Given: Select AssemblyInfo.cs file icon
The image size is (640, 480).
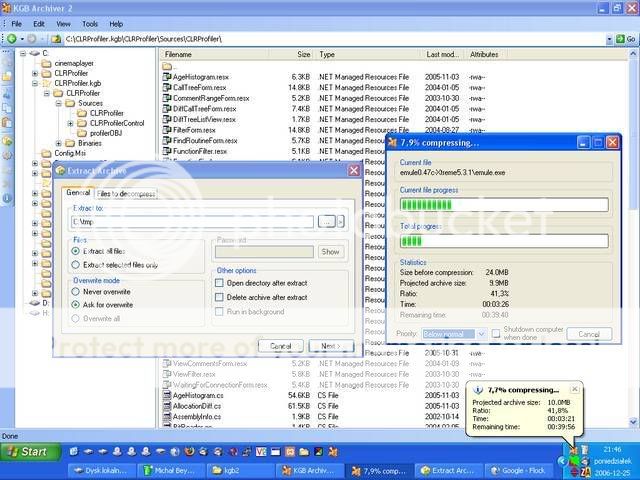Looking at the screenshot, I should 167,416.
